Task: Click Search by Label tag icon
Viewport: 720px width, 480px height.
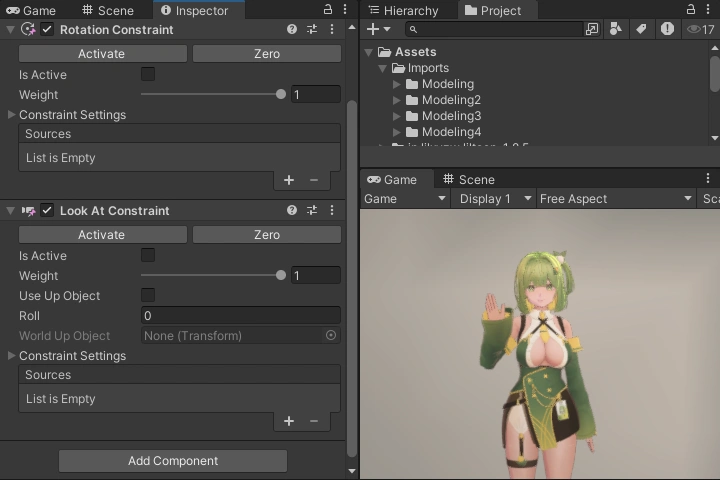Action: coord(641,29)
